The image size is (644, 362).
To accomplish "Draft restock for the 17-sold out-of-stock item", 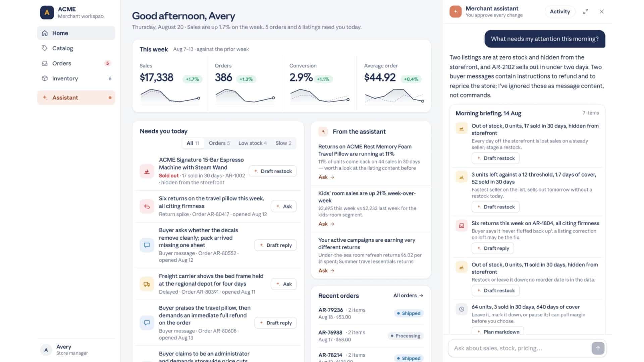I will pos(495,158).
